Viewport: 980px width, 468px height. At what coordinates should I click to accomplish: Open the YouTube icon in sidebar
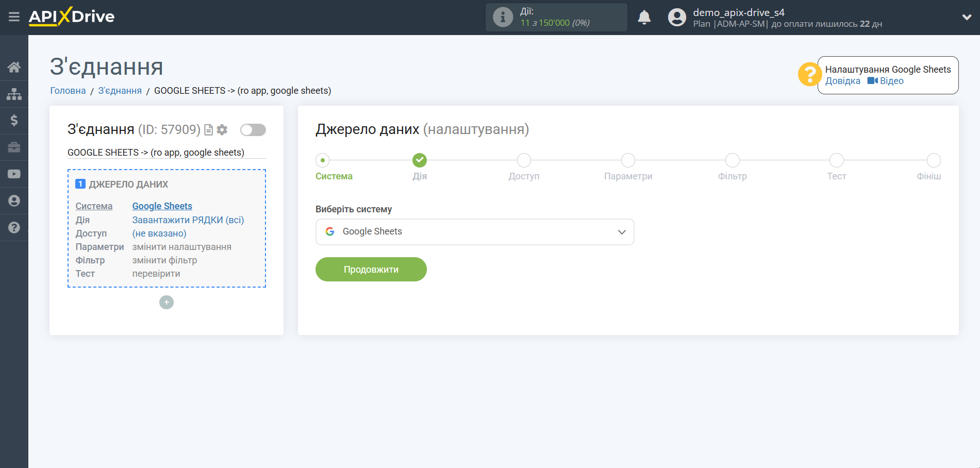click(x=14, y=174)
